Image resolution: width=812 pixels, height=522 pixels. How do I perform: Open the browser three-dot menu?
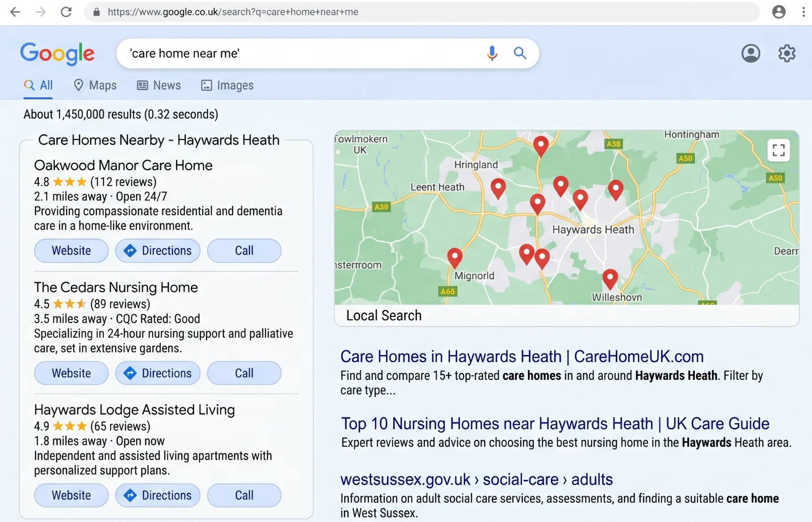pyautogui.click(x=803, y=12)
